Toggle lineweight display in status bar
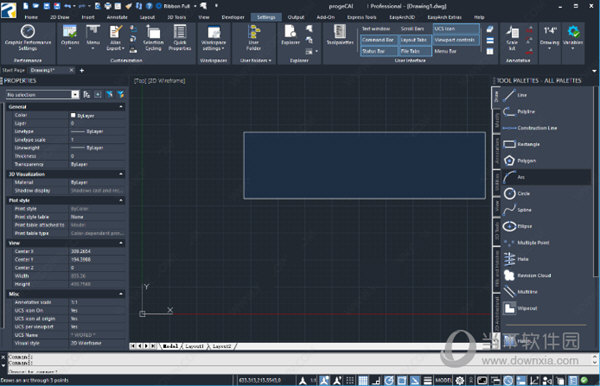Viewport: 600px width, 386px height. [x=427, y=380]
